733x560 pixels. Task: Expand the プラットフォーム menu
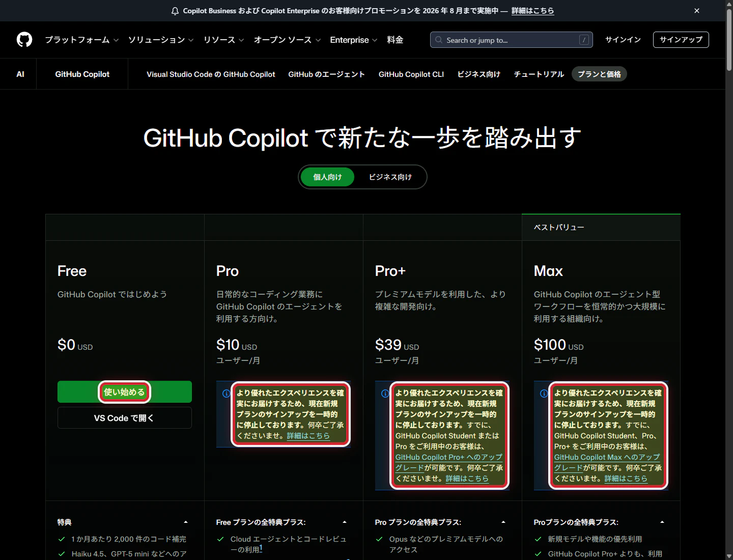[x=81, y=40]
